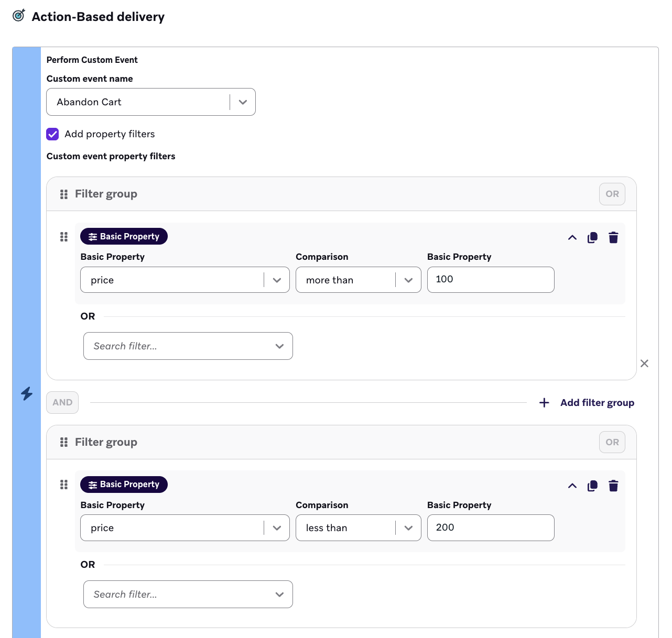Click the lightning bolt trigger icon
This screenshot has height=638, width=672.
(27, 393)
